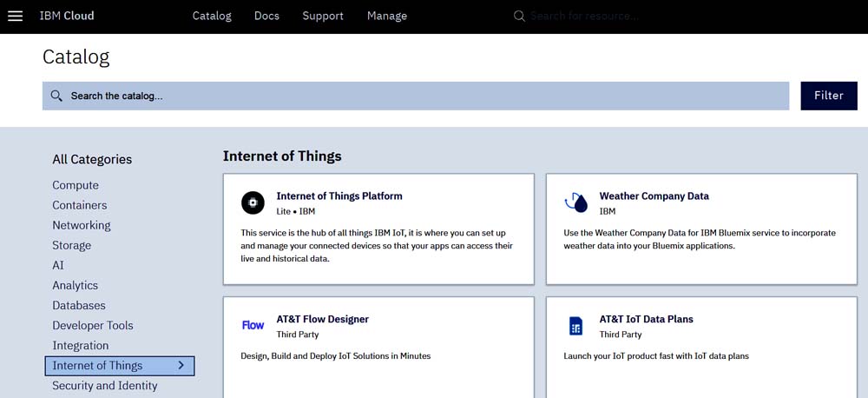The width and height of the screenshot is (868, 398).
Task: Select the Compute category
Action: [x=76, y=185]
